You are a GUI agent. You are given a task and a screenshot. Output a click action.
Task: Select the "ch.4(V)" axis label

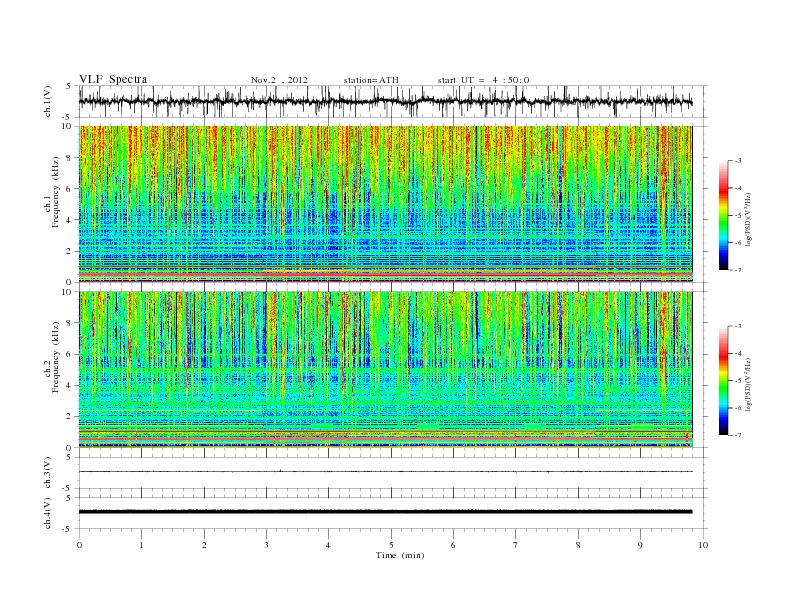[48, 513]
